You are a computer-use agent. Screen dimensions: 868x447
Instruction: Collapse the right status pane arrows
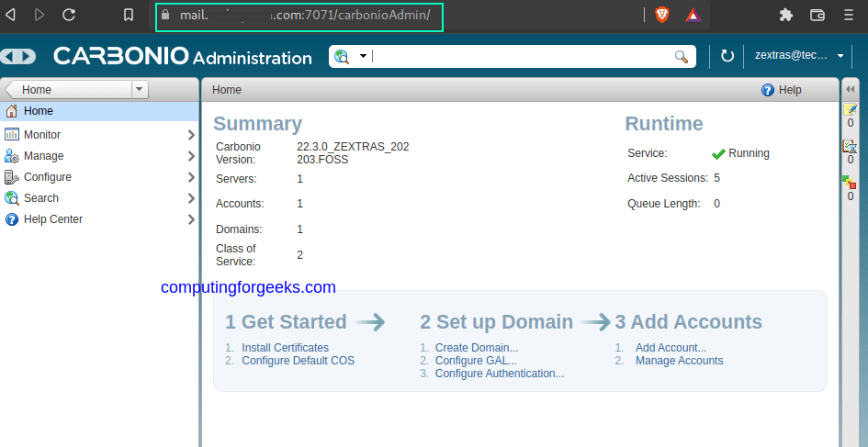(851, 89)
